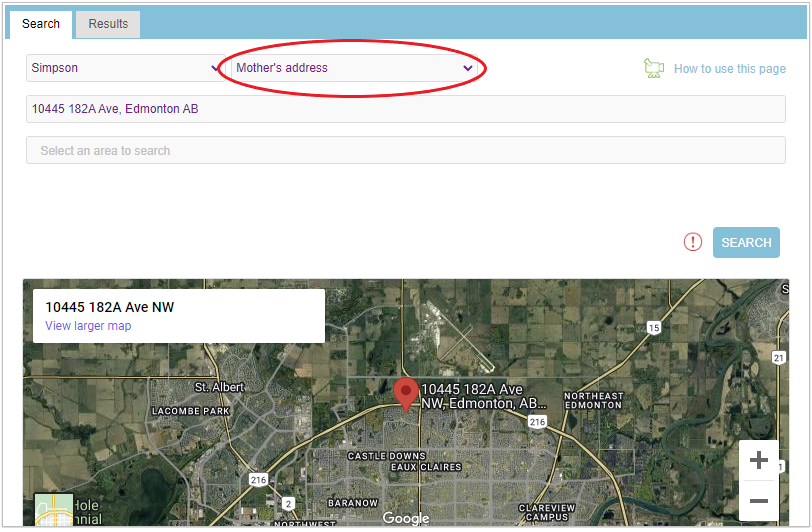Click the How to use this page link
The image size is (812, 532).
coord(730,69)
